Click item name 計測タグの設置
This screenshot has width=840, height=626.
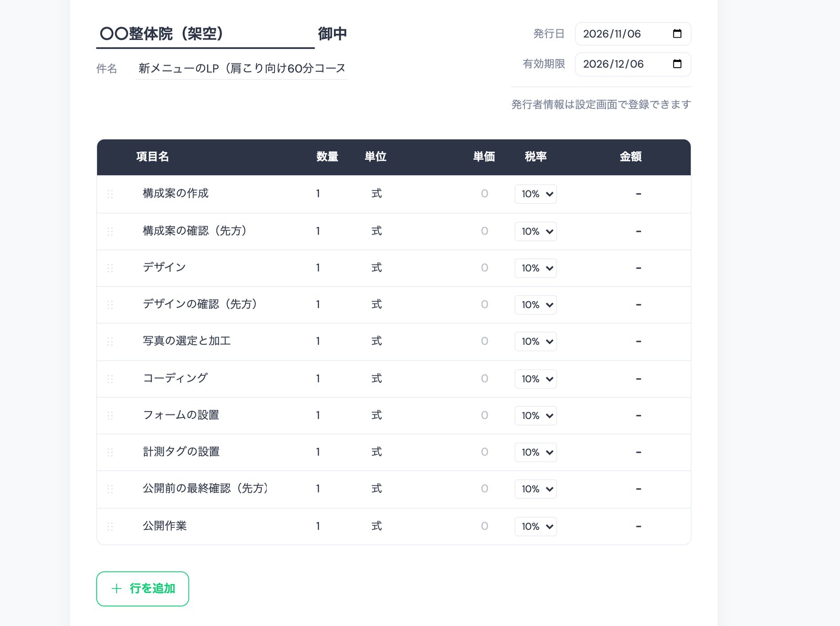[181, 452]
